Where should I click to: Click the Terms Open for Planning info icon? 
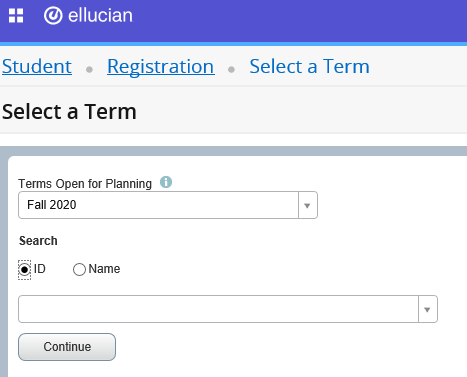pyautogui.click(x=166, y=182)
